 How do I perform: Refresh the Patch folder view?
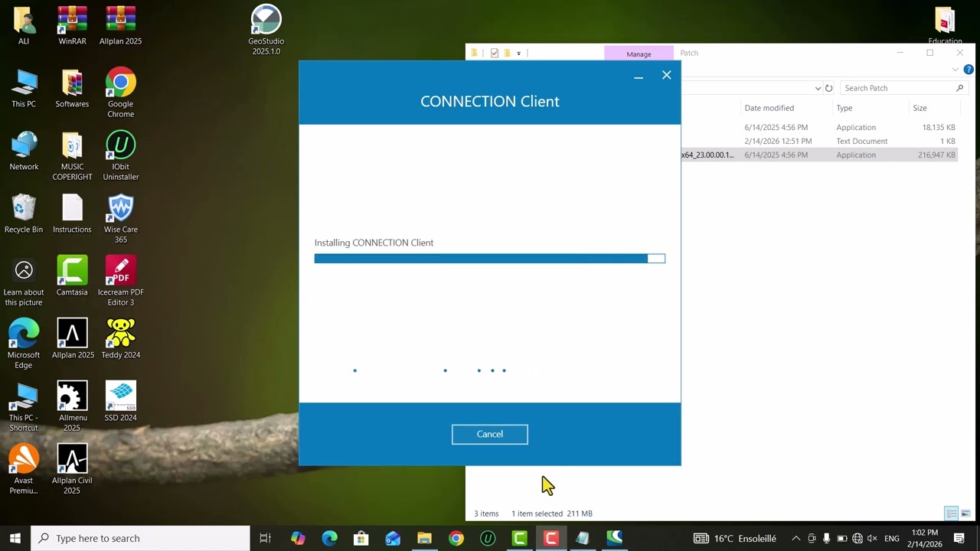[828, 88]
